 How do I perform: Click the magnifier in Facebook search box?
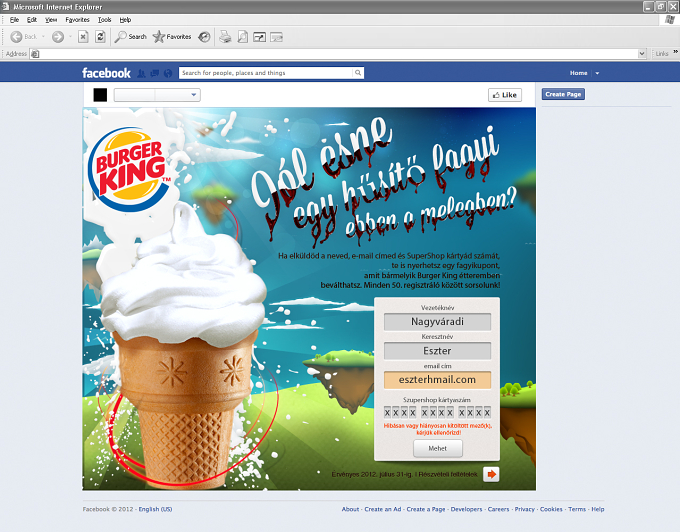tap(358, 73)
